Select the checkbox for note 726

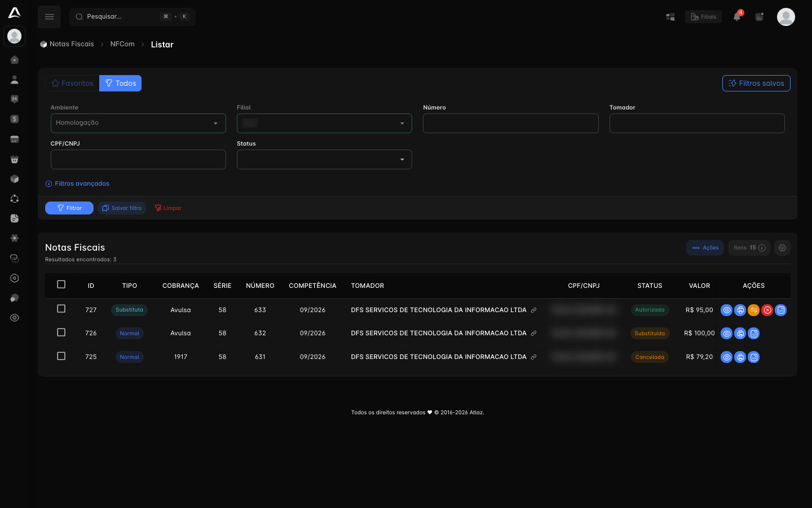coord(61,332)
